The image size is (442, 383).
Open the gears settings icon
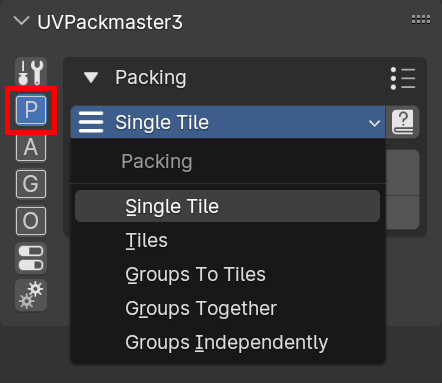point(31,295)
